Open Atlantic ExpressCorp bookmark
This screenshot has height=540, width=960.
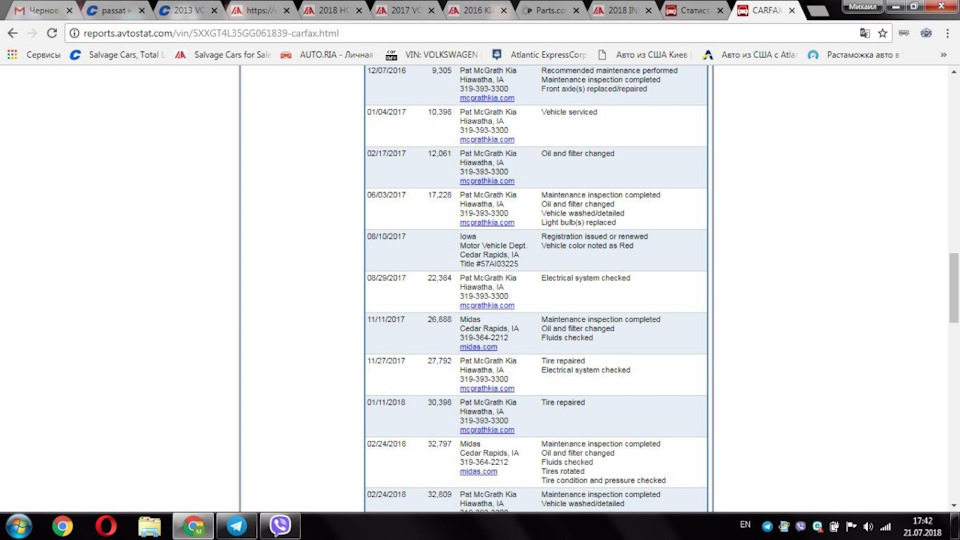point(539,54)
